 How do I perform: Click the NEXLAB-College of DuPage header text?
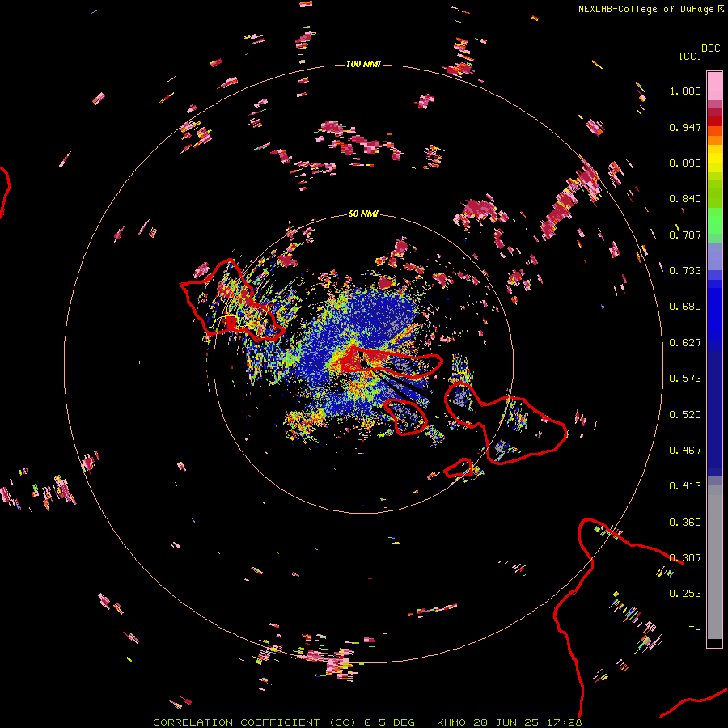[x=645, y=9]
